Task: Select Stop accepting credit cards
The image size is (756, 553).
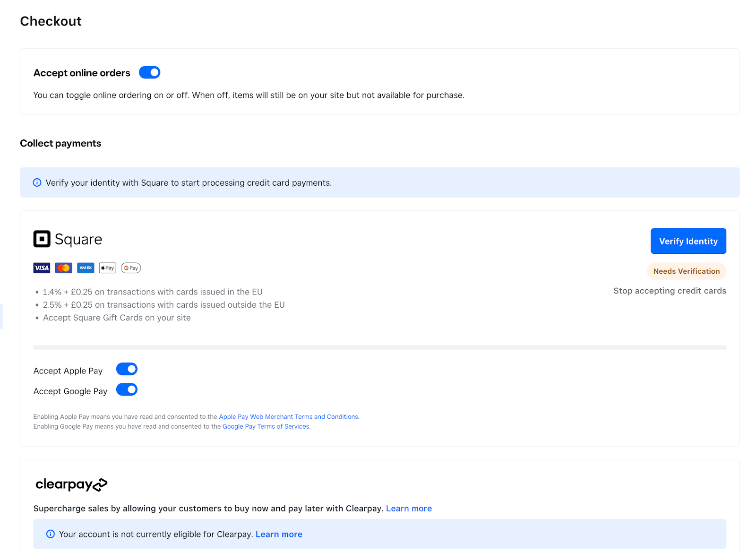Action: (670, 291)
